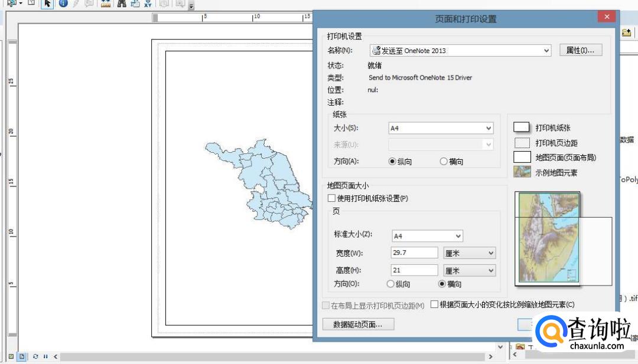Viewport: 638px width, 364px height.
Task: Switch to Data View at bottom left
Action: click(x=11, y=356)
